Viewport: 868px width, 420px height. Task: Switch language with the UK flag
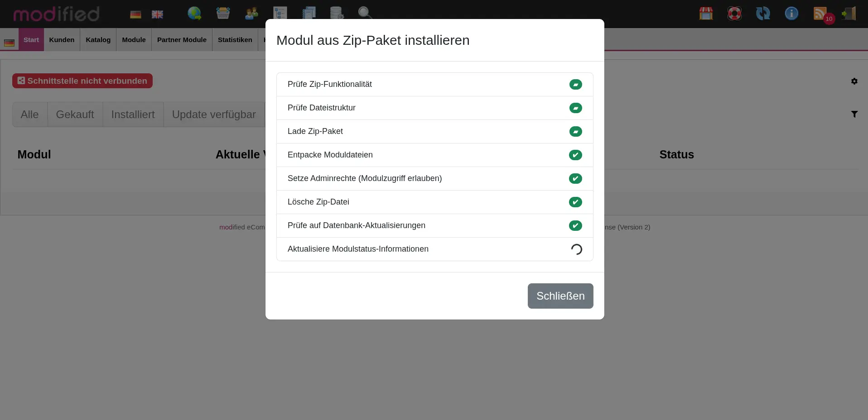(157, 14)
